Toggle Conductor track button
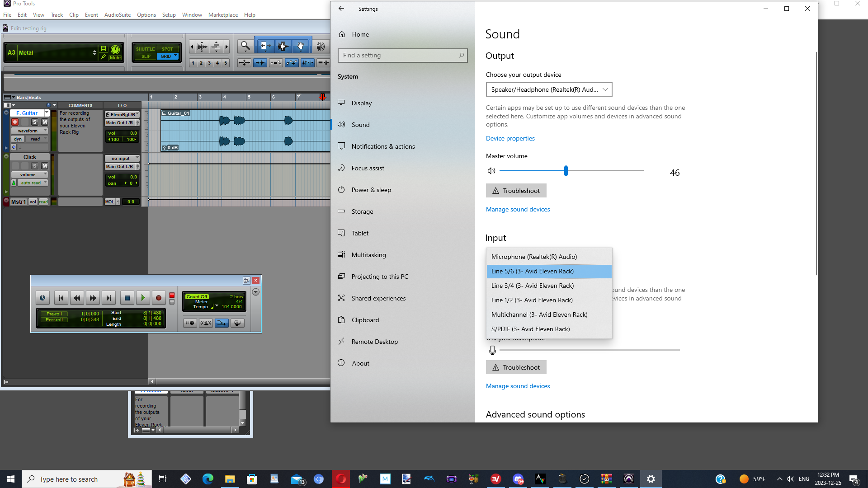Image resolution: width=868 pixels, height=488 pixels. tap(237, 323)
